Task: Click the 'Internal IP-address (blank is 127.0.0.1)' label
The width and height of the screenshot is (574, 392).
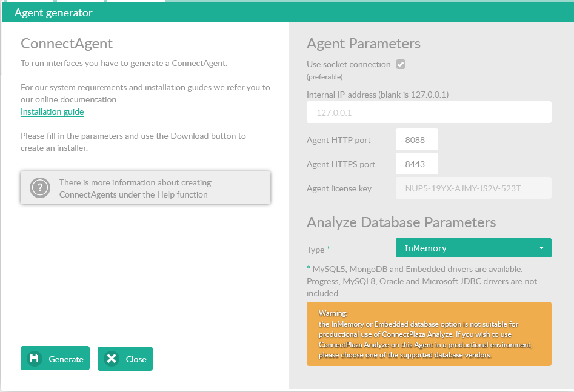Action: coord(378,95)
